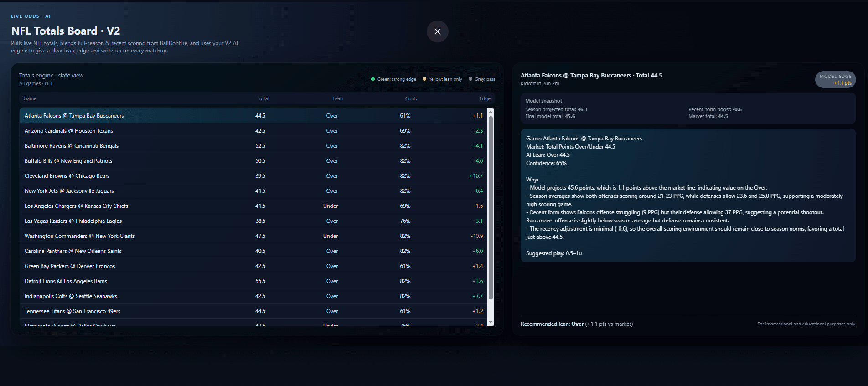Select Tennessee Titans @ San Francisco 49ers row
Viewport: 868px width, 386px height.
(253, 311)
